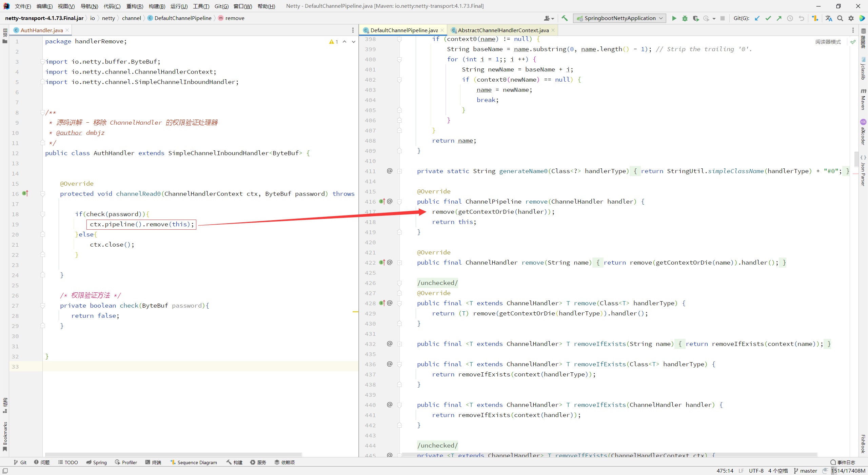The width and height of the screenshot is (868, 475).
Task: Click the remove method breadcrumb
Action: tap(231, 18)
